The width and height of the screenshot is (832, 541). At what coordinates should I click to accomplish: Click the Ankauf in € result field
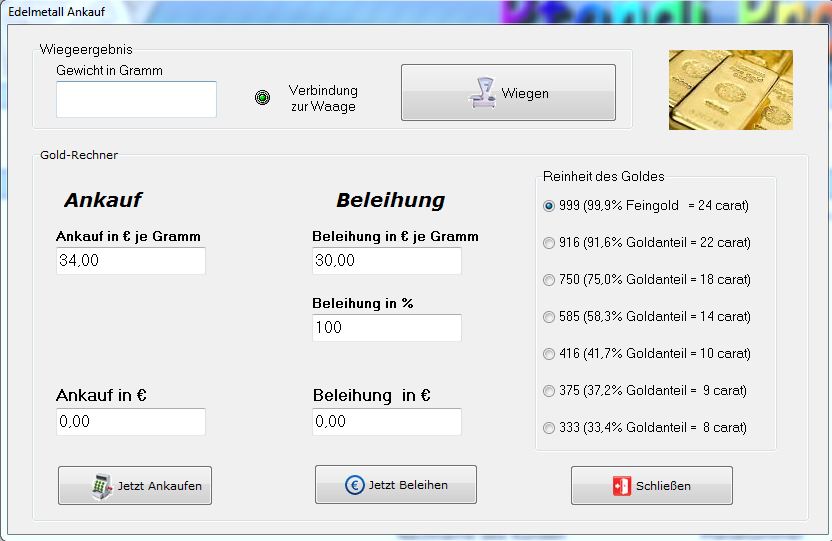click(131, 422)
